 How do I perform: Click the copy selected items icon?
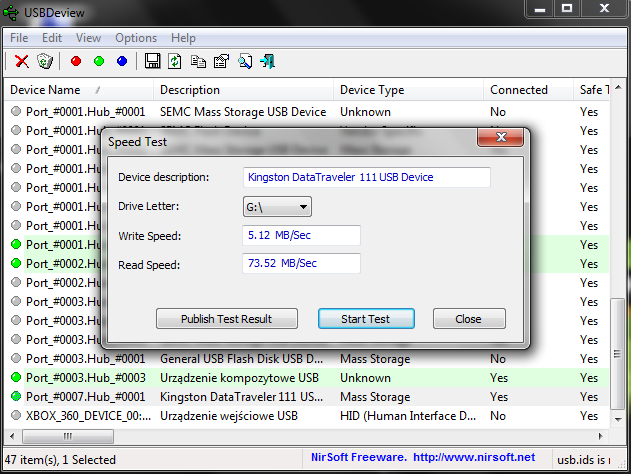pyautogui.click(x=198, y=62)
